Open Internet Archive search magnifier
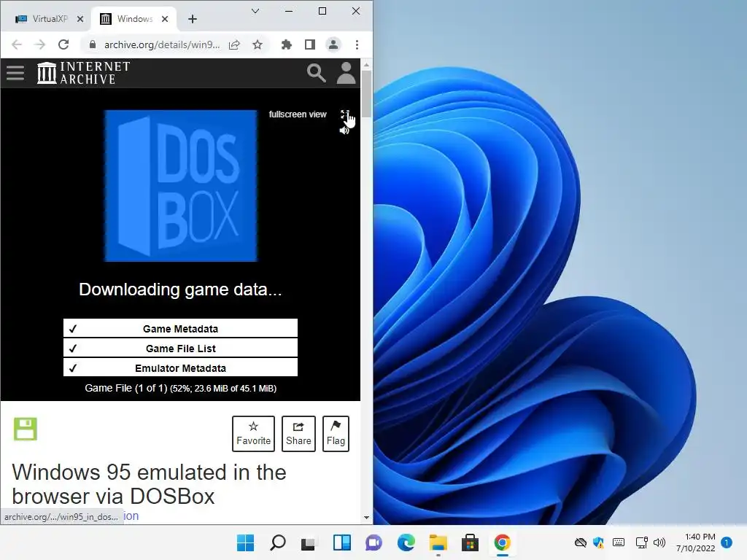This screenshot has width=747, height=560. point(317,73)
